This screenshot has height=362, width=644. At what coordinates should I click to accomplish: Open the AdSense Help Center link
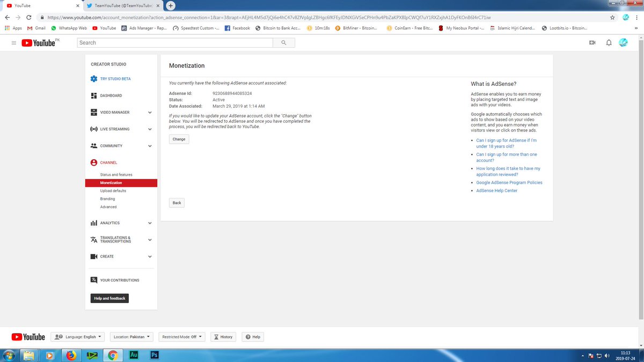(x=497, y=190)
